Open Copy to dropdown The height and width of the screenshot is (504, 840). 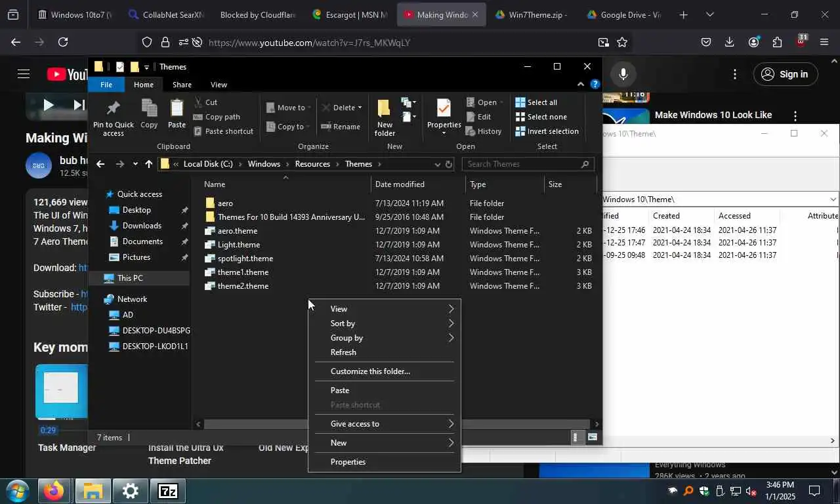(288, 127)
